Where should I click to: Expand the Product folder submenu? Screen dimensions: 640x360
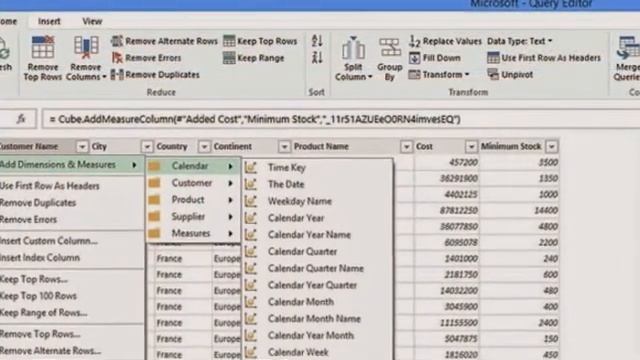click(x=193, y=200)
